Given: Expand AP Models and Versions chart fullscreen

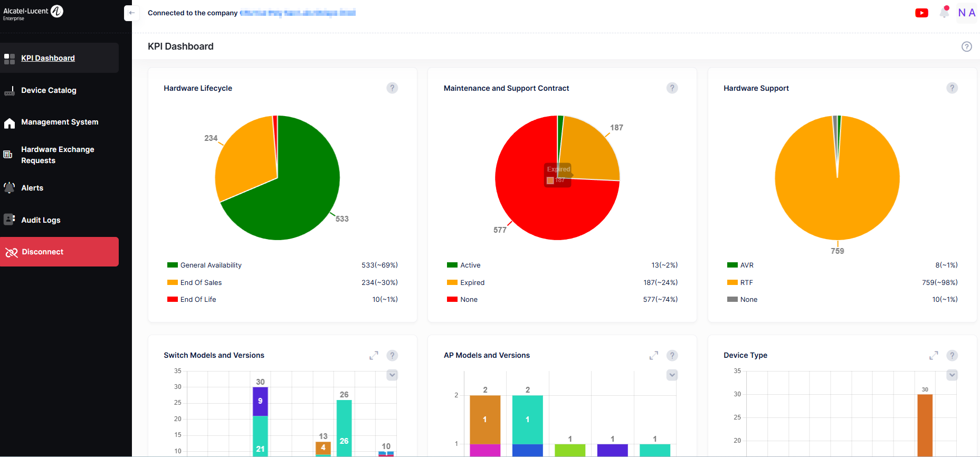Looking at the screenshot, I should (653, 356).
